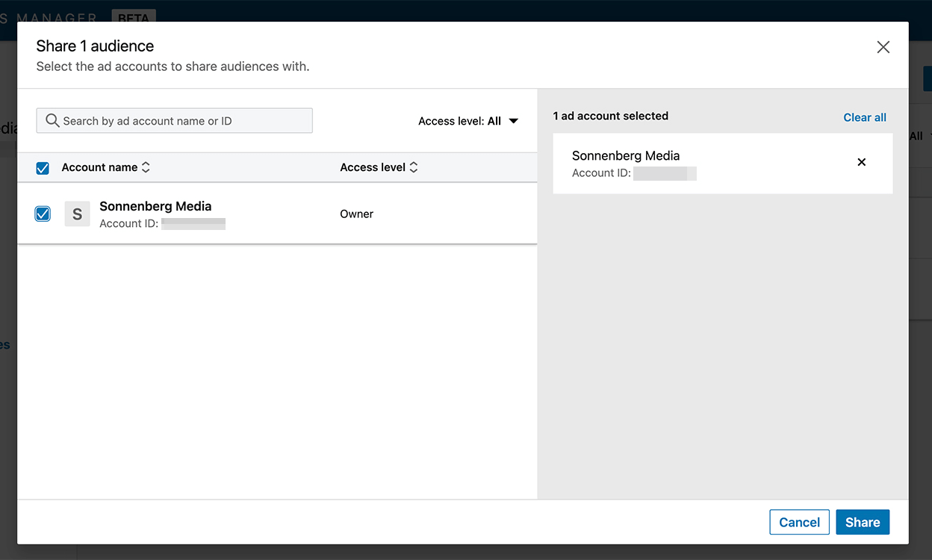Uncheck the Sonnenberg Media row checkbox
Viewport: 932px width, 560px height.
tap(43, 214)
